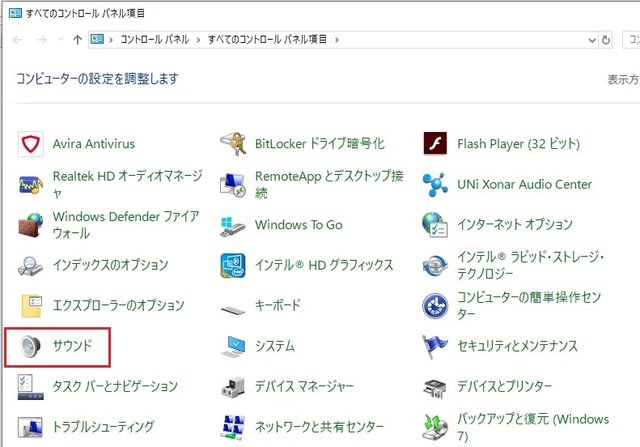Open the エクスプローラーのオプション link

[x=118, y=305]
